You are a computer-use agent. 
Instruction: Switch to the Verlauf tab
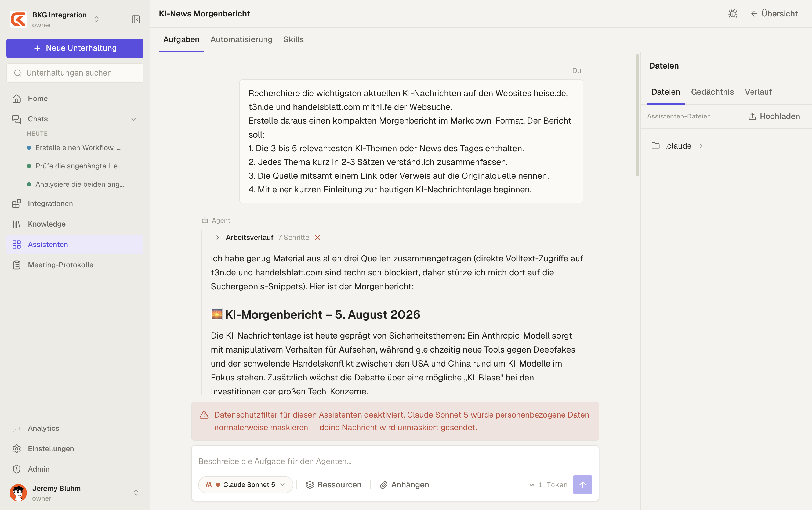pos(758,92)
